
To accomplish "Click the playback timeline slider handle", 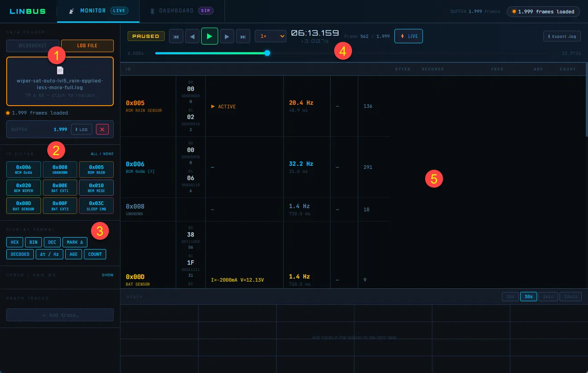I will click(267, 53).
